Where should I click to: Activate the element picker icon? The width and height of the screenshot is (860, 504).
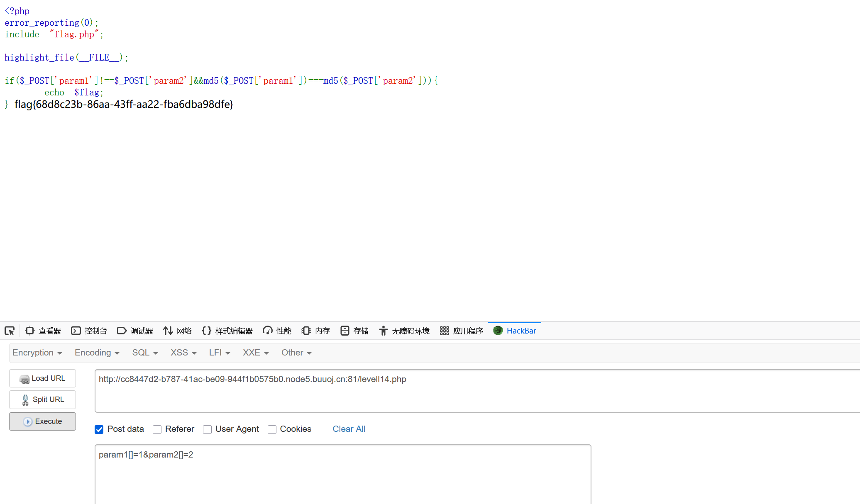10,331
